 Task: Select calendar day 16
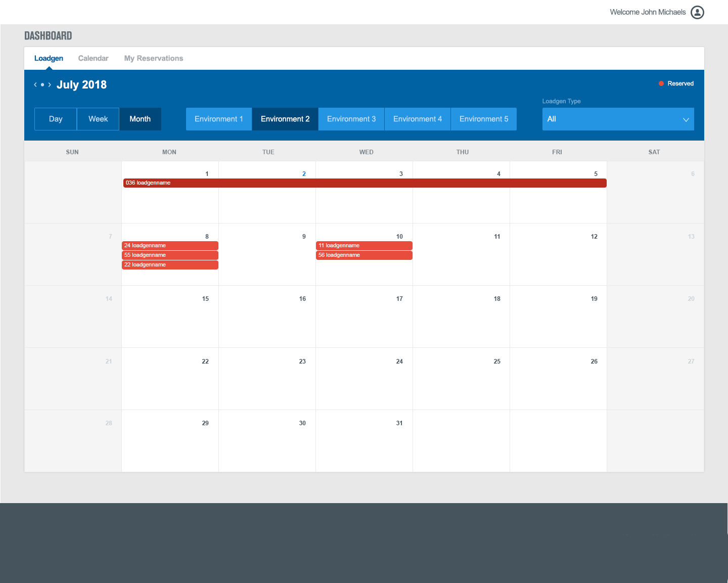tap(302, 299)
